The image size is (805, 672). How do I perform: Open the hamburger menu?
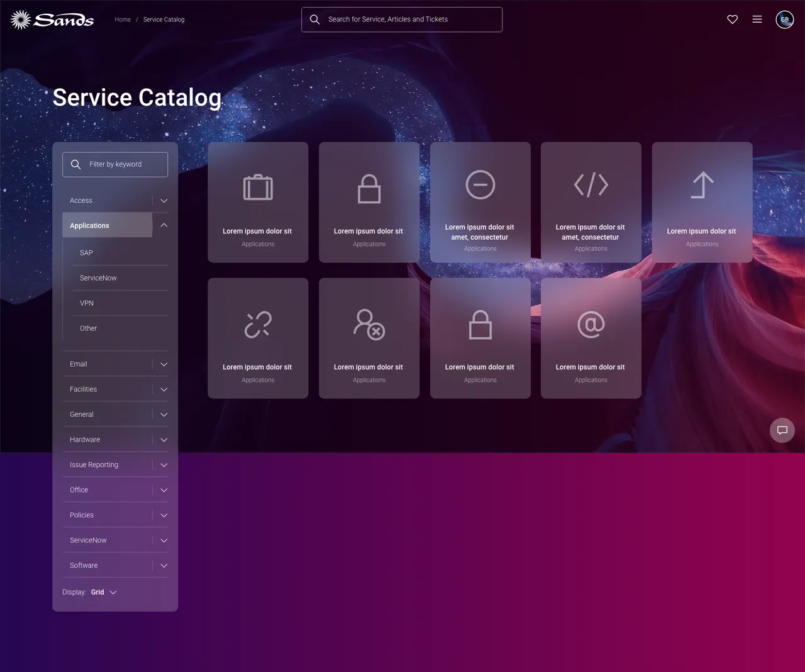tap(757, 20)
